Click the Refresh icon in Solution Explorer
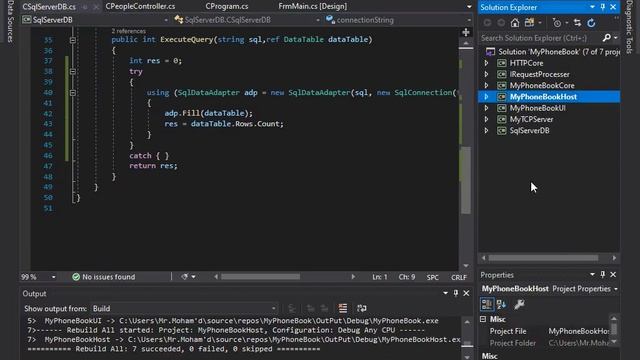 pyautogui.click(x=591, y=23)
